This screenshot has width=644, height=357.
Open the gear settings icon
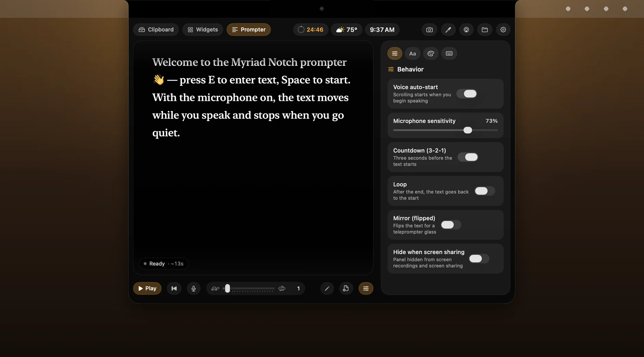click(503, 29)
